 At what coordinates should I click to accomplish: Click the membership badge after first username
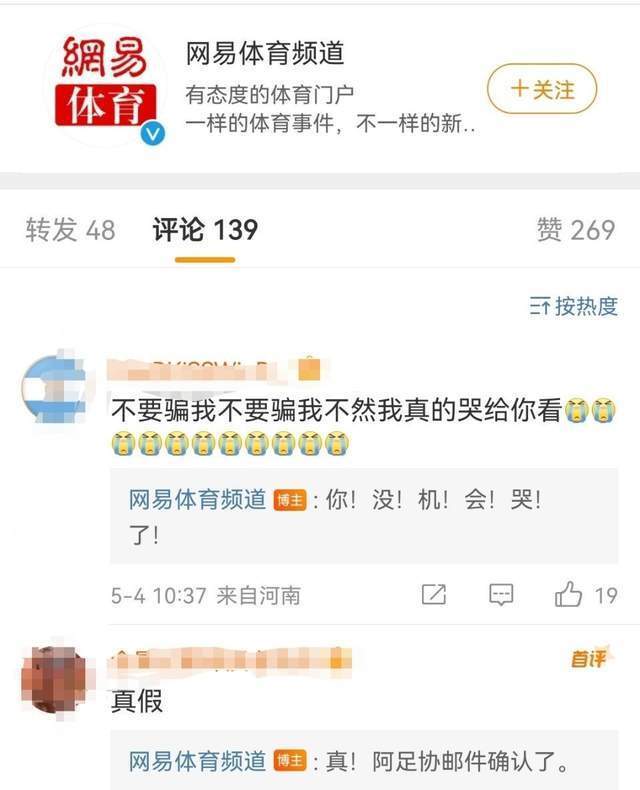tap(309, 368)
